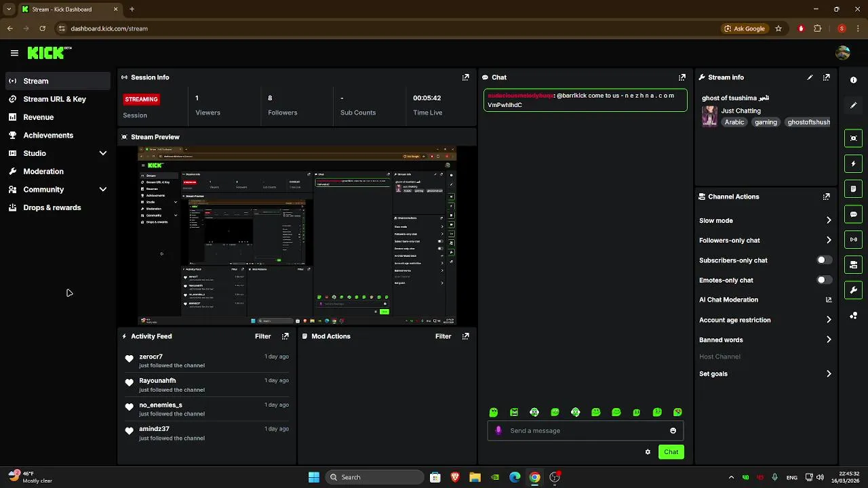
Task: Open chat settings gear icon
Action: [648, 452]
